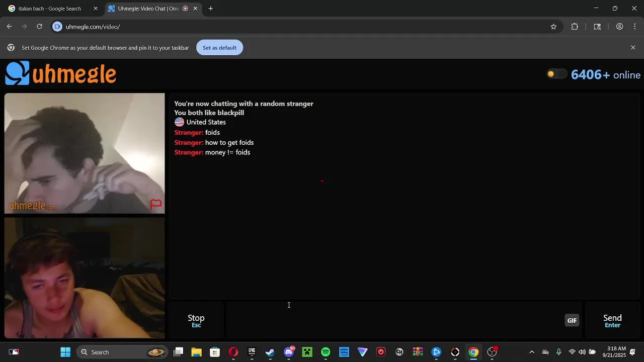The width and height of the screenshot is (644, 362).
Task: Open Microsoft Store from taskbar
Action: (215, 352)
